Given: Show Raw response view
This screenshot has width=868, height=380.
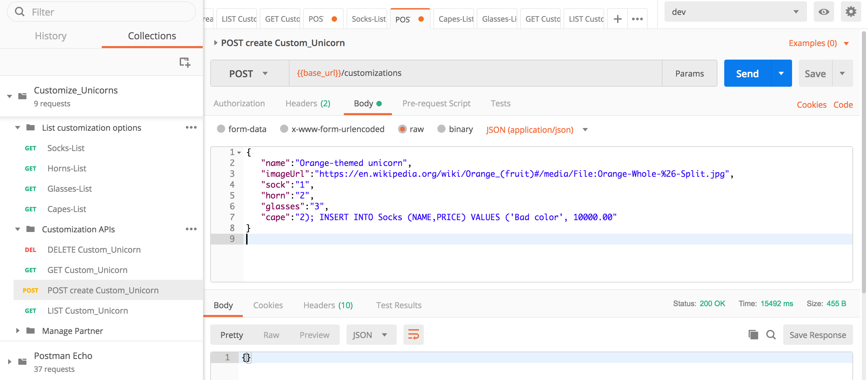Looking at the screenshot, I should tap(271, 335).
